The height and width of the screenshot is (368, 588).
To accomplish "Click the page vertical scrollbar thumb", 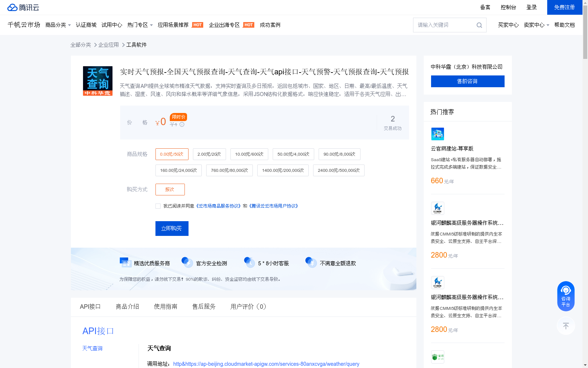I will pos(585,32).
